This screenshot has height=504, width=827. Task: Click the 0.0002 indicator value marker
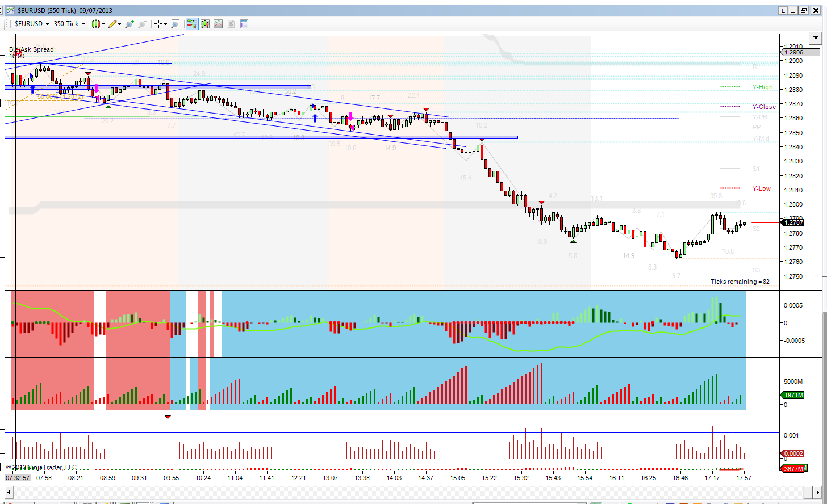tap(793, 453)
